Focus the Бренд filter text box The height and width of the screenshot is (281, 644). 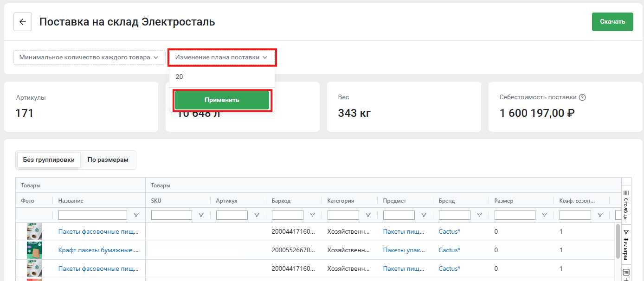(455, 215)
